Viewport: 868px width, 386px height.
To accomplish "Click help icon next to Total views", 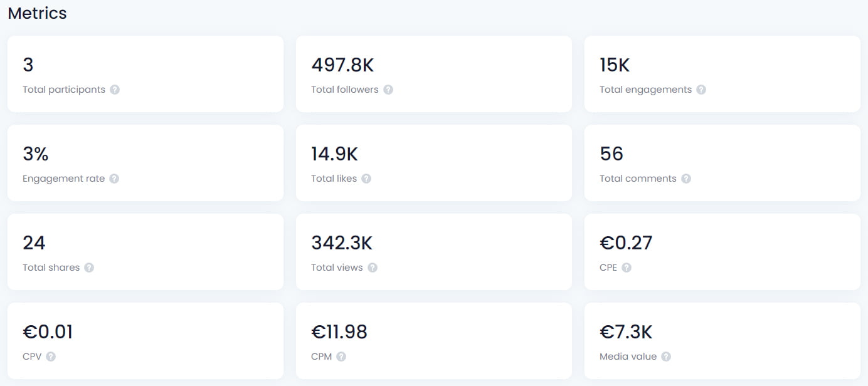I will tap(373, 268).
